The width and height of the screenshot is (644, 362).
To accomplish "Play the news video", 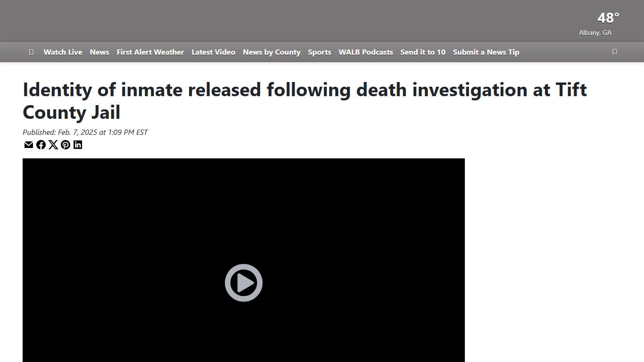I will tap(244, 283).
